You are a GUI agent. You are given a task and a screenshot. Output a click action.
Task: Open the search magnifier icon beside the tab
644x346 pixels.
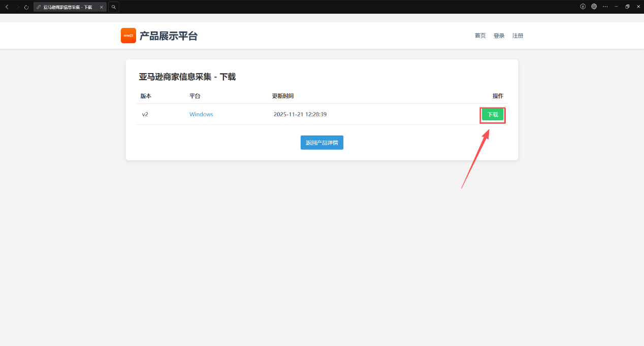coord(114,7)
